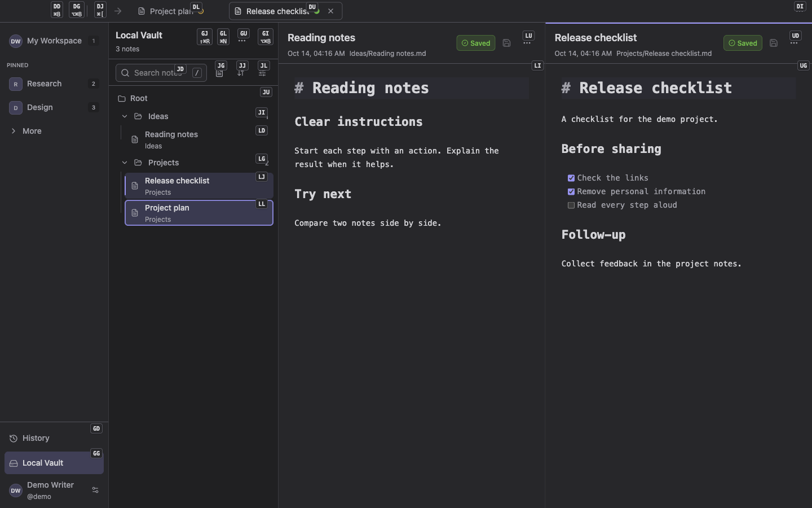Close the Release checklist tab

pos(330,11)
